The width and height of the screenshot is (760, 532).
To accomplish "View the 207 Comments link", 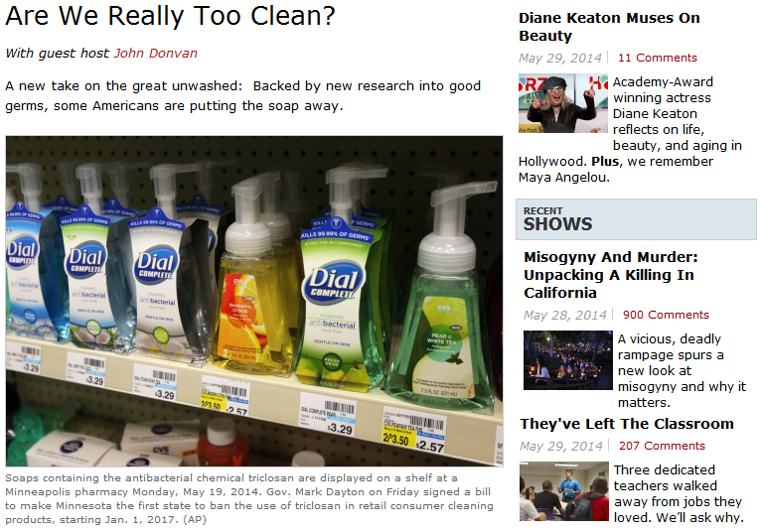I will 662,446.
